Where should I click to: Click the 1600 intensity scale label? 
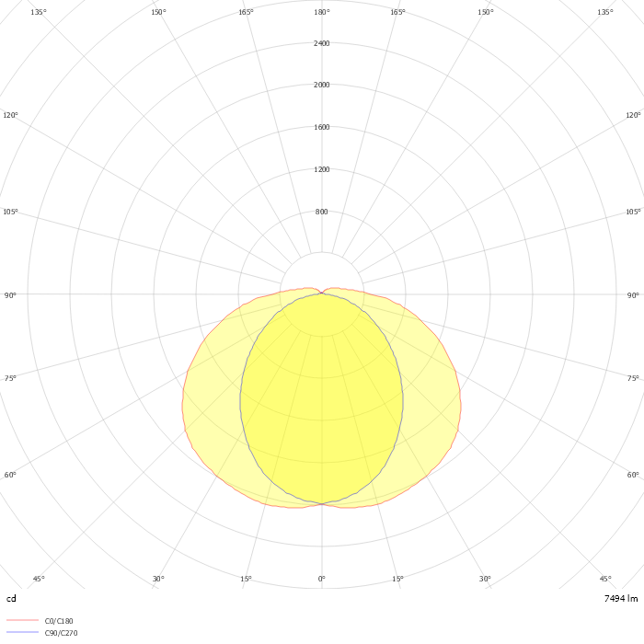pos(322,127)
